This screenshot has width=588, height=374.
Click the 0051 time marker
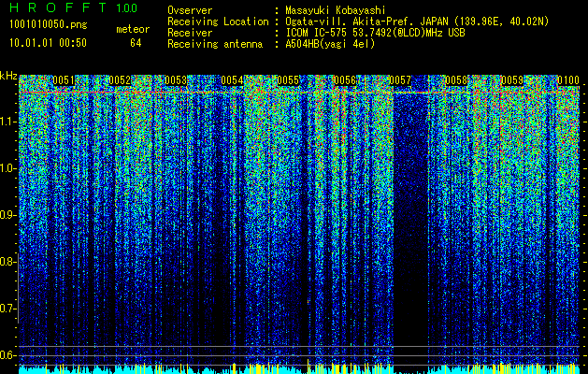64,80
